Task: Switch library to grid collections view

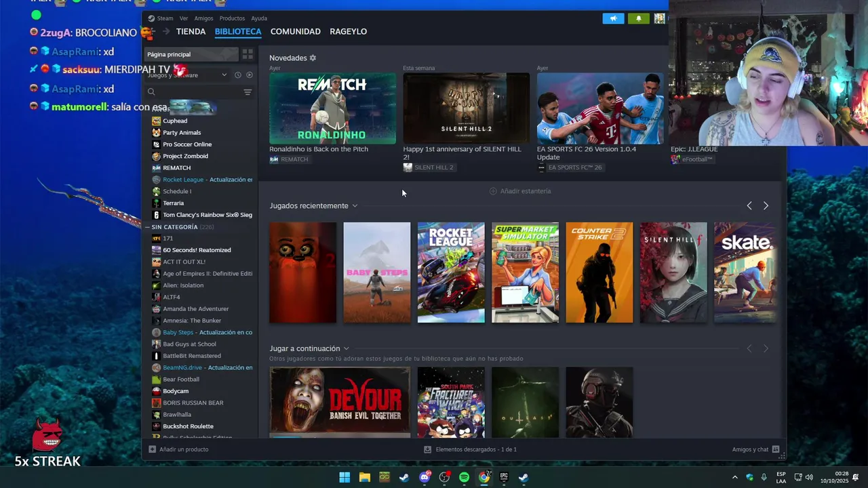Action: (248, 54)
